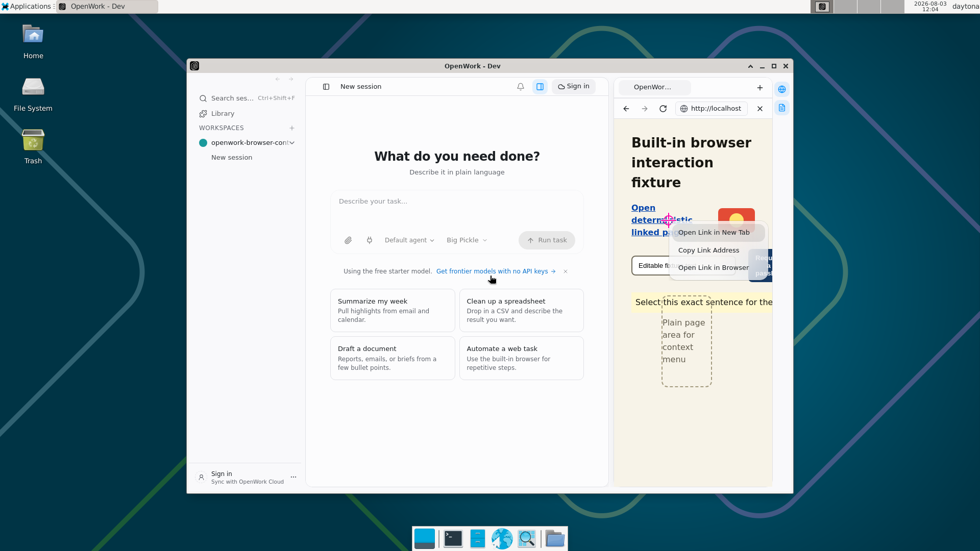Click the Sign in cloud button
980x551 pixels.
pos(573,87)
